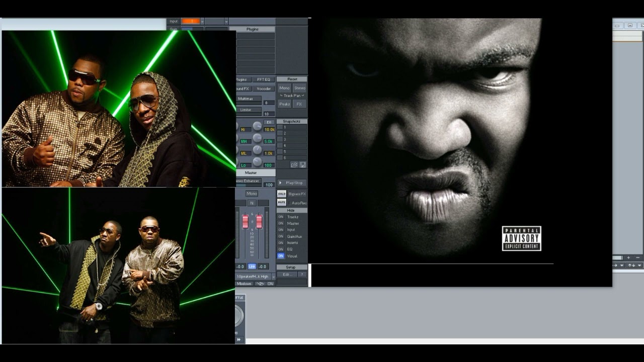
Task: Click the horizontal scrollbar thumb at right
Action: [617, 257]
